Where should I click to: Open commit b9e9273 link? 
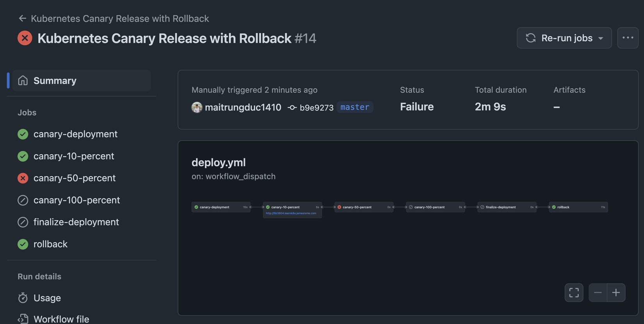click(317, 108)
